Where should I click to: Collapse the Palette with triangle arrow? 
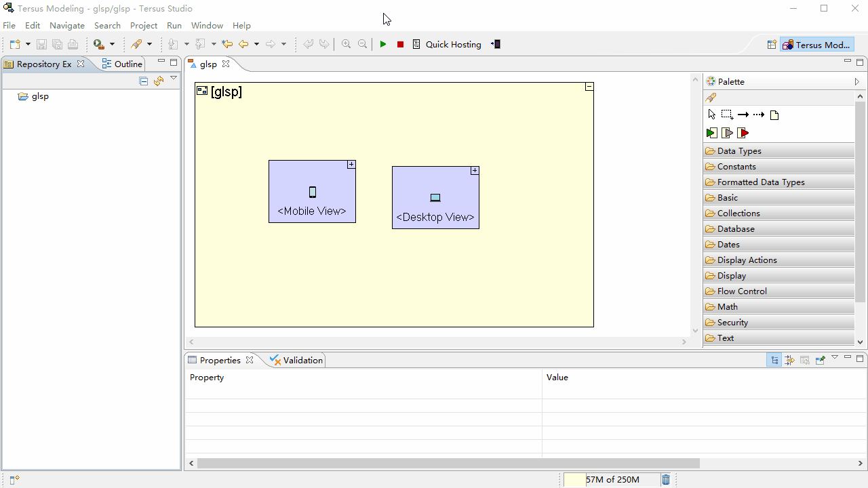857,81
